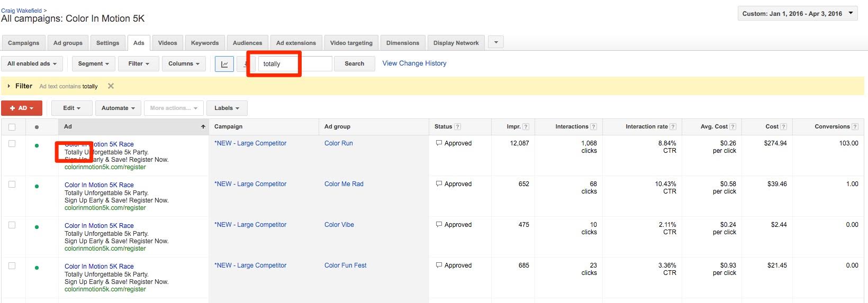The image size is (868, 303).
Task: Expand more tabs dropdown arrow
Action: [496, 42]
